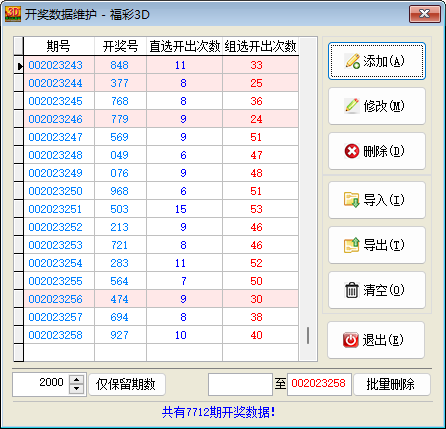Viewport: 446px width, 429px height.
Task: Click group count 40 in row 002023258
Action: [x=260, y=335]
